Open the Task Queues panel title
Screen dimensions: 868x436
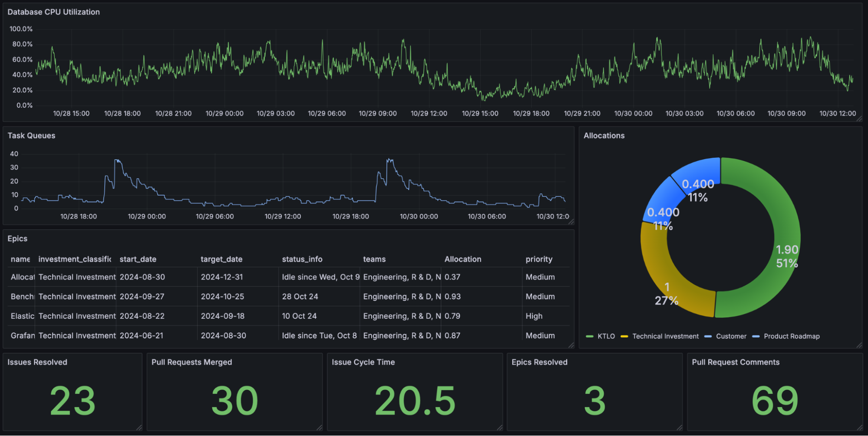[x=31, y=136]
